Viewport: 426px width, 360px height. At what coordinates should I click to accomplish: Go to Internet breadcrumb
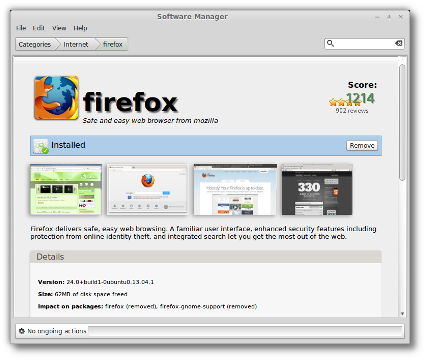pyautogui.click(x=76, y=44)
